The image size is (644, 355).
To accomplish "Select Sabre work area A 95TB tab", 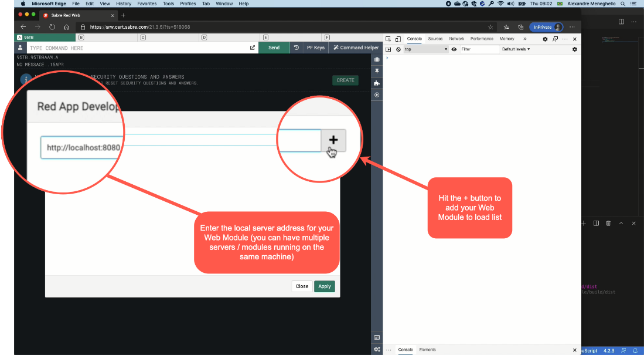I will coord(45,38).
